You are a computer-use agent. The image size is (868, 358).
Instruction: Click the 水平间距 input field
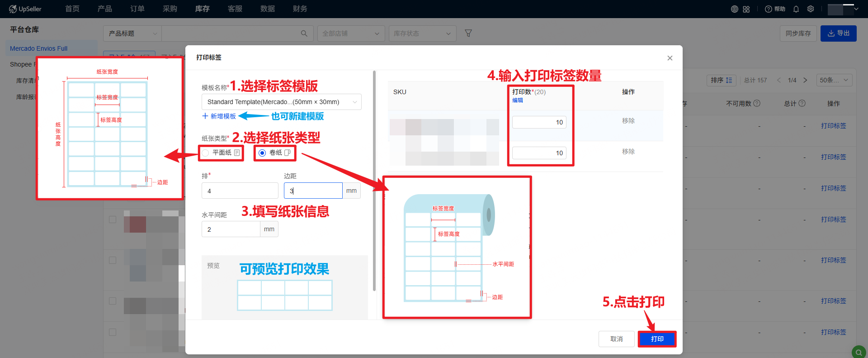pyautogui.click(x=231, y=229)
